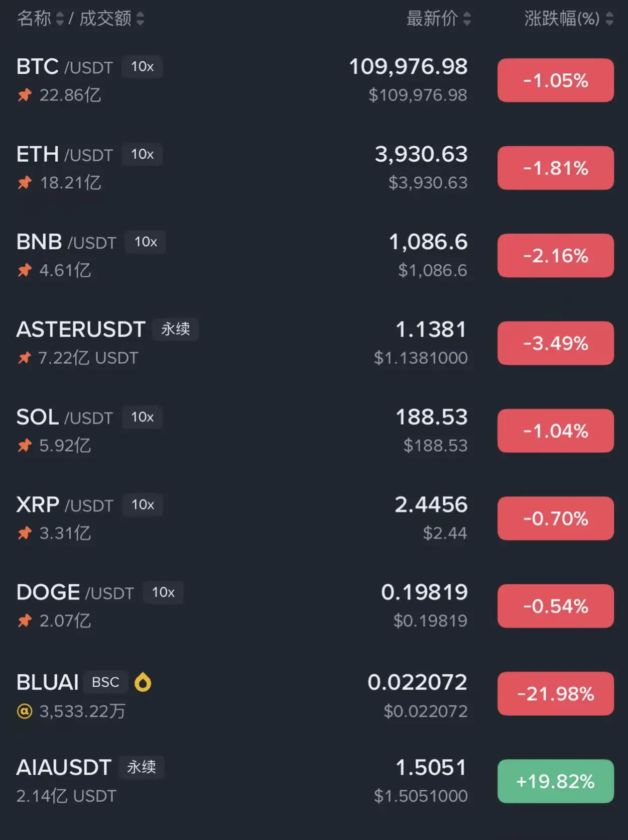
Task: Click the 永续 tag beside ASTERUSDT
Action: point(175,329)
